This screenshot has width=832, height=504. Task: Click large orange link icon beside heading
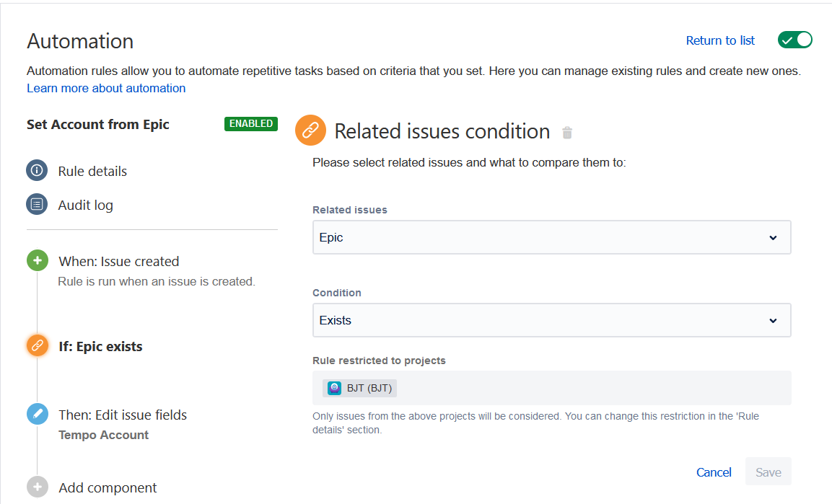click(x=310, y=131)
